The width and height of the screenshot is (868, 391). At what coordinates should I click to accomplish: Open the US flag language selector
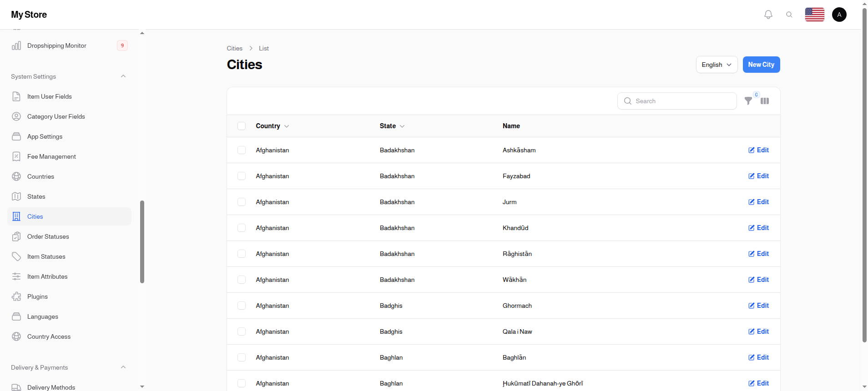(815, 15)
